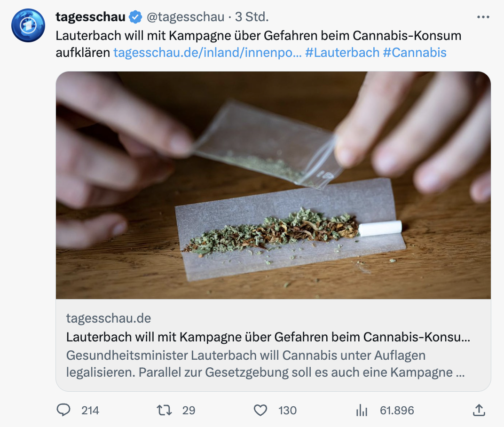Open the tagesschau.de/inland/innenpo... link

tap(208, 52)
